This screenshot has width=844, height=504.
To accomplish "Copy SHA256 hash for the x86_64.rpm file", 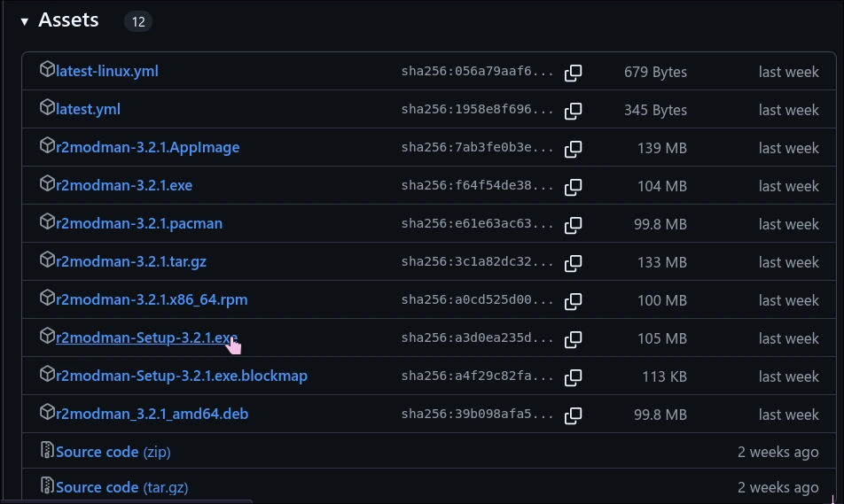I will pyautogui.click(x=574, y=301).
